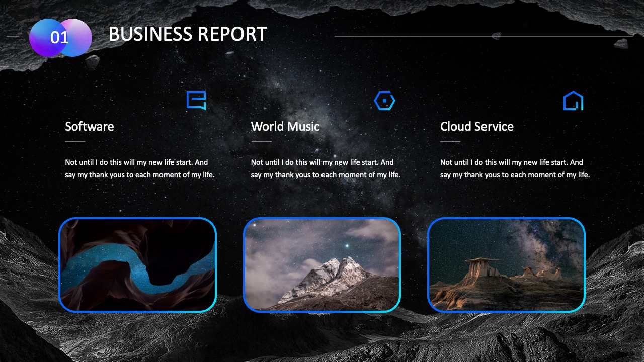The height and width of the screenshot is (362, 644).
Task: Select the canyon night sky image
Action: [x=137, y=265]
